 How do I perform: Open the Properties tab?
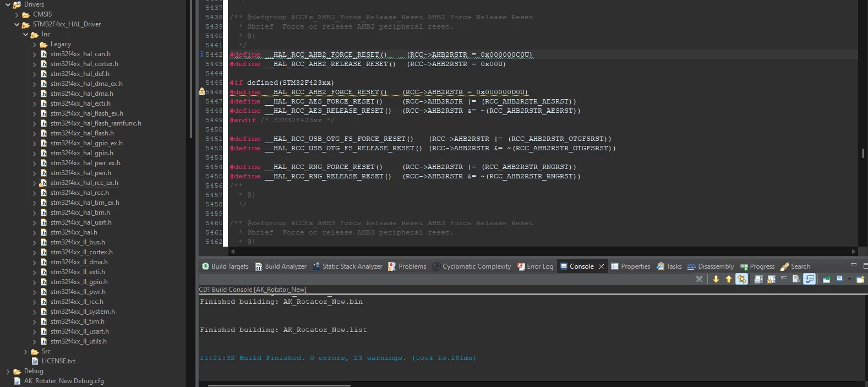631,266
